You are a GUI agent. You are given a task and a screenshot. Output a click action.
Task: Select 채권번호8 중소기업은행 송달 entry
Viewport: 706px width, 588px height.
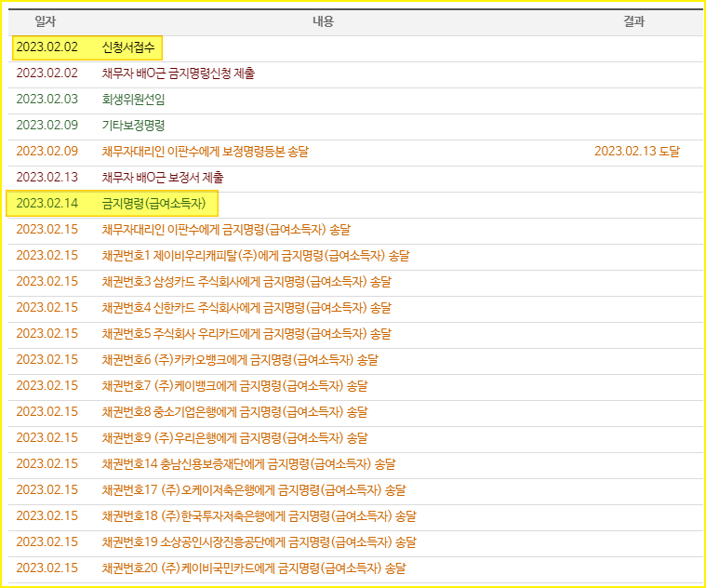tap(235, 412)
